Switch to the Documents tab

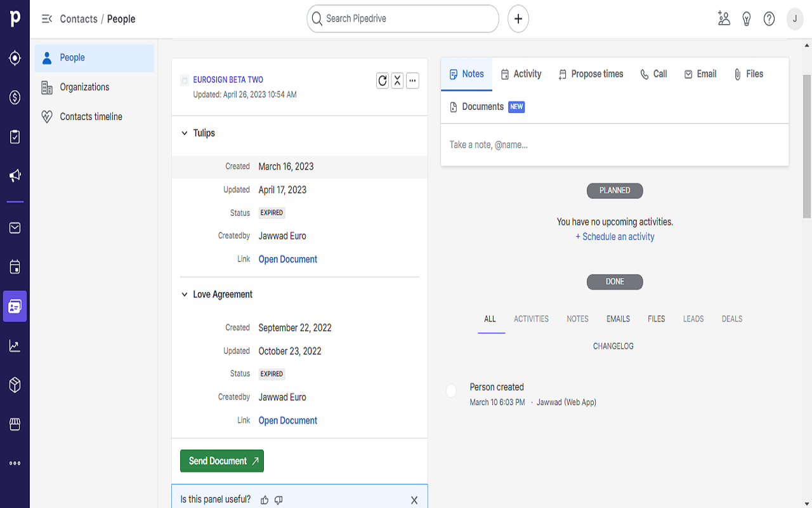tap(487, 107)
